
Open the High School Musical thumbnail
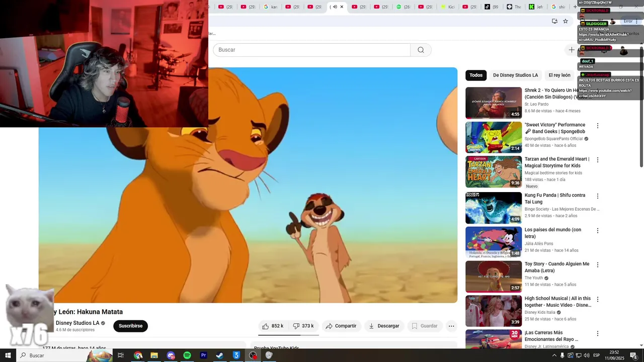click(x=494, y=311)
